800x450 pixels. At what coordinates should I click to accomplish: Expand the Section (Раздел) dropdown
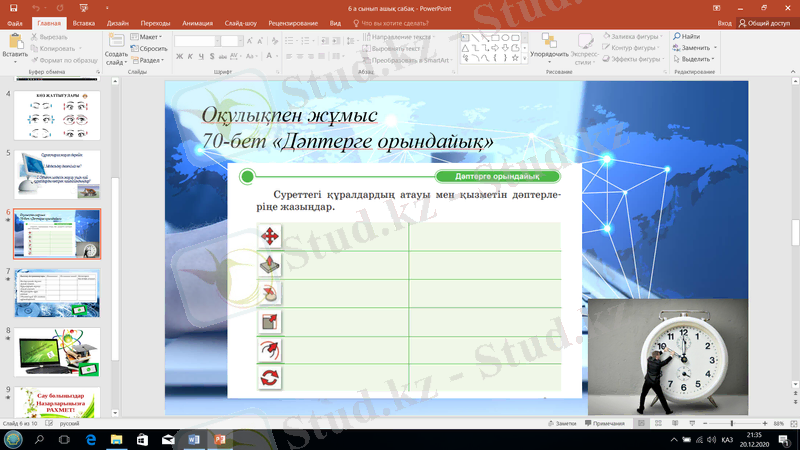(150, 59)
